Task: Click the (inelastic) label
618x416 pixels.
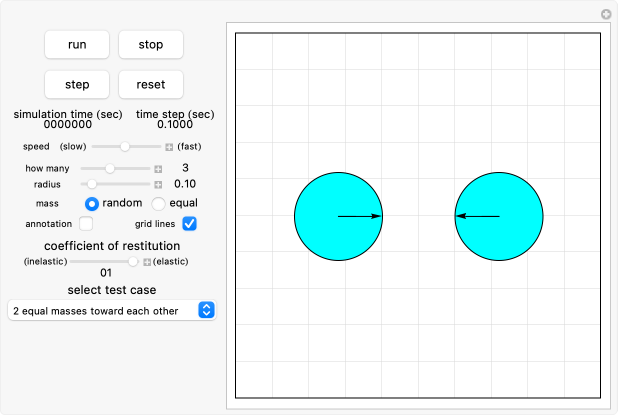Action: click(45, 261)
